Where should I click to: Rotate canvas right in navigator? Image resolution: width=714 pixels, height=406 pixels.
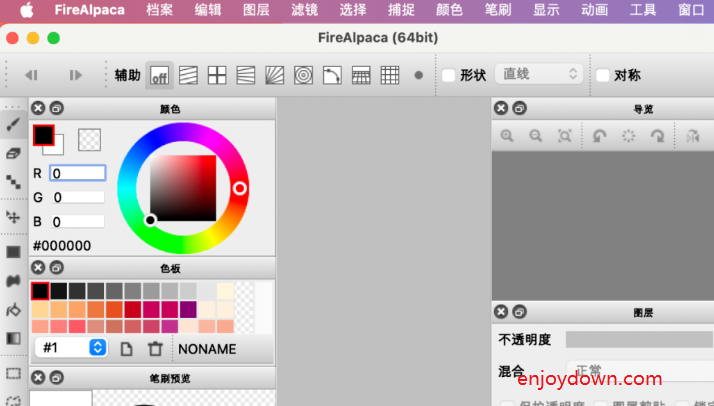657,136
